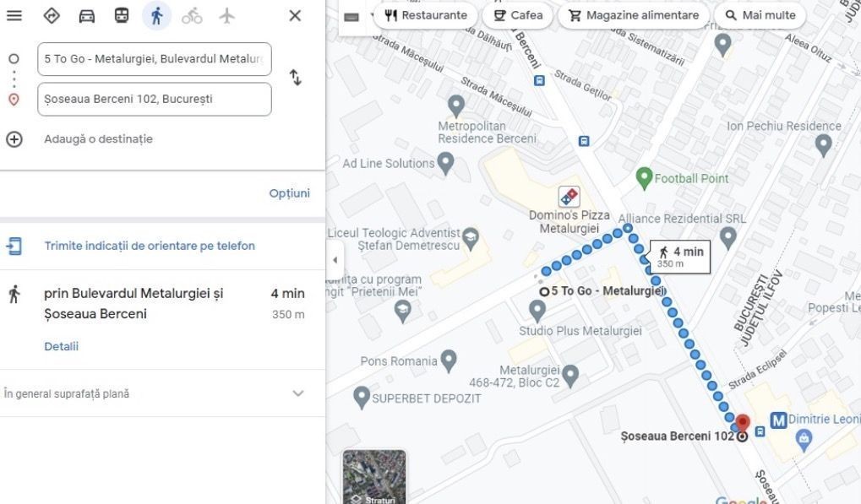Switch to driving directions mode
This screenshot has height=504, width=861.
(87, 15)
